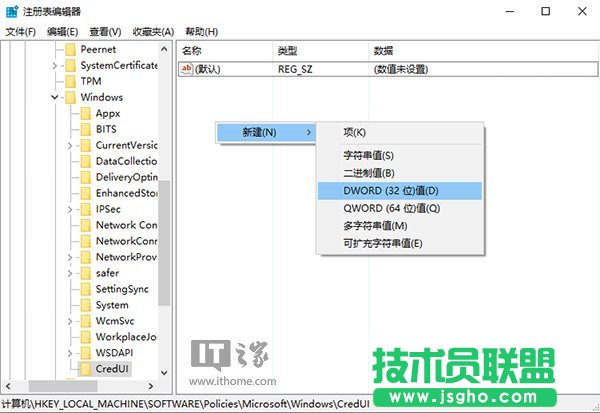Select the CredUI tree item label
This screenshot has width=600, height=413.
pos(112,369)
